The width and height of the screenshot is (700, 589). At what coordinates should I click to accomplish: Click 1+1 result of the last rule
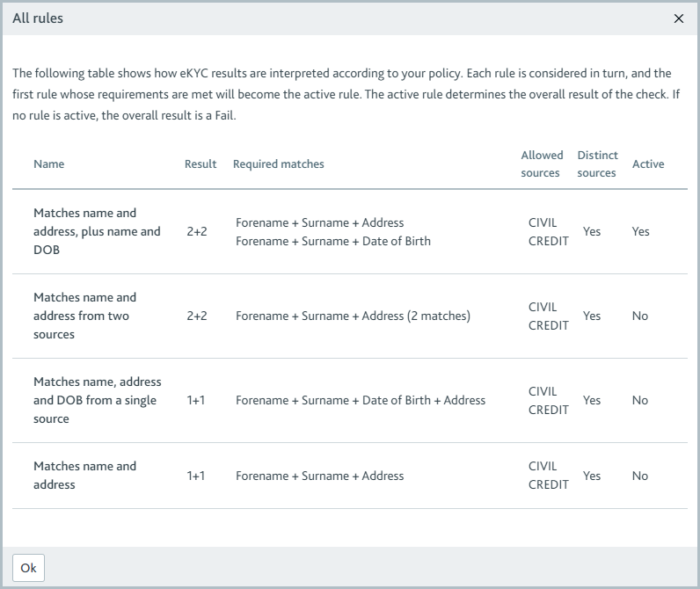coord(196,476)
